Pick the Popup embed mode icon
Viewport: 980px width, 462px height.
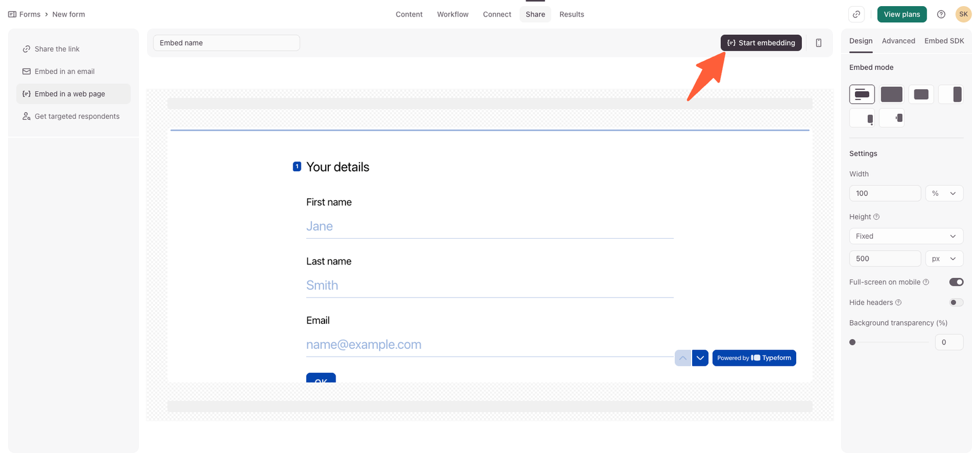point(921,94)
